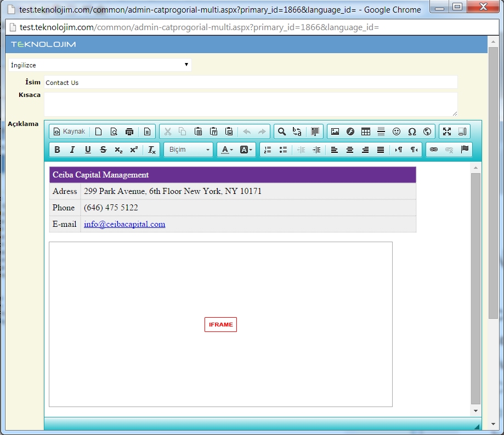The height and width of the screenshot is (435, 504).
Task: Click the browser address bar URL
Action: point(199,27)
